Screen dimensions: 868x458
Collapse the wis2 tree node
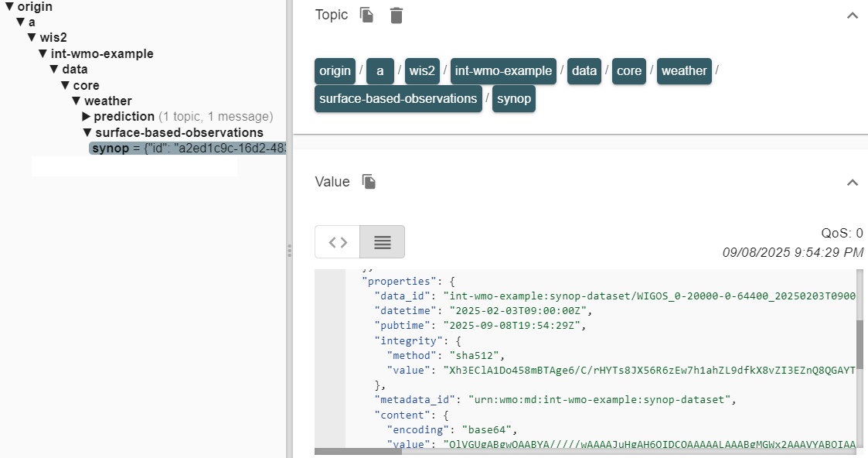[x=32, y=38]
